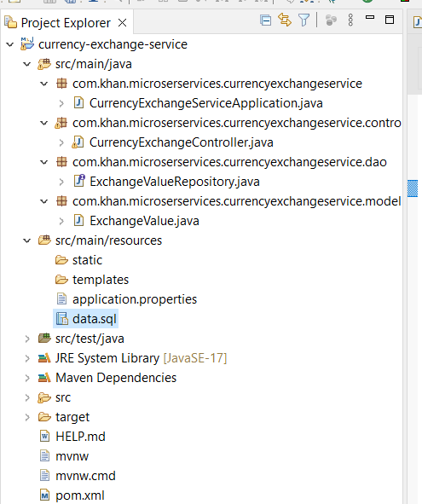The width and height of the screenshot is (422, 504).
Task: Expand the target folder arrow
Action: [x=27, y=417]
